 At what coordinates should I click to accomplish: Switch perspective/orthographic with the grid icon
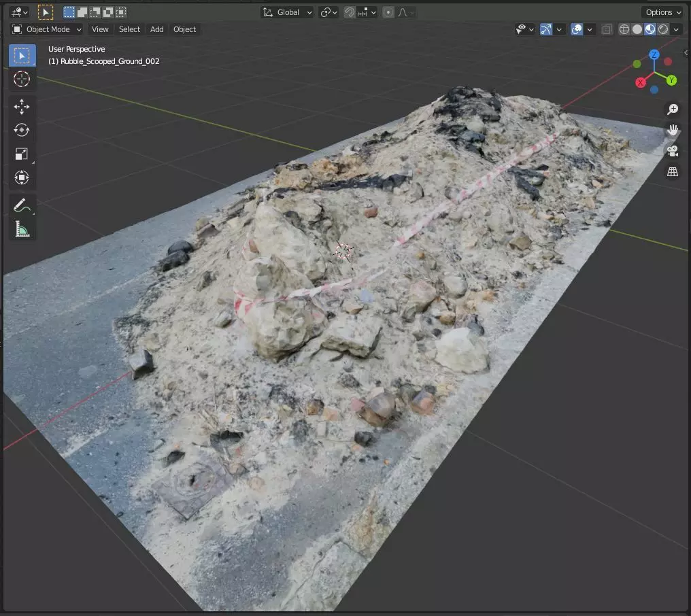tap(673, 171)
